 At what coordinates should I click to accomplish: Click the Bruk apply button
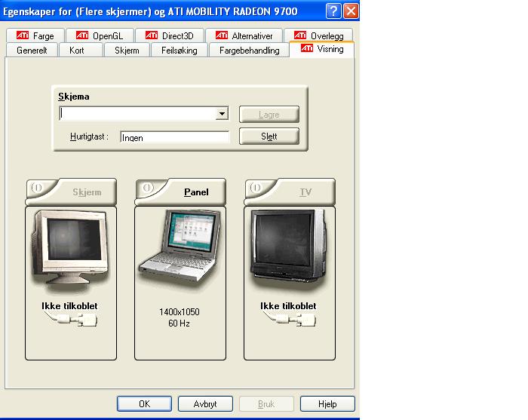click(x=266, y=403)
